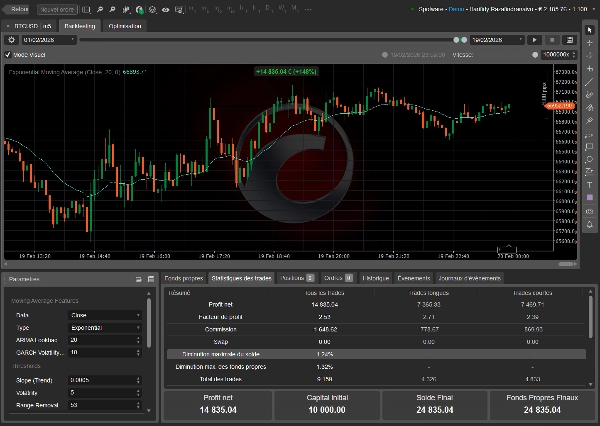Switch to the Événements tab
The height and width of the screenshot is (426, 600).
(414, 278)
